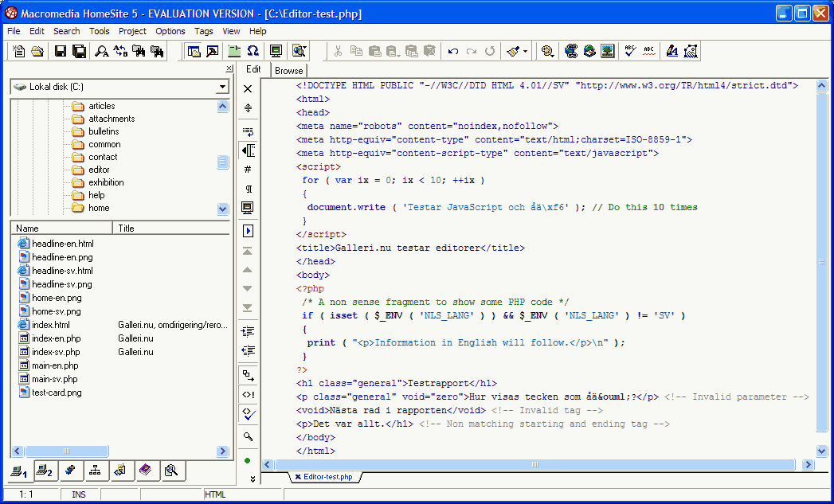Unindent the selection with the outdent icon

click(x=248, y=351)
